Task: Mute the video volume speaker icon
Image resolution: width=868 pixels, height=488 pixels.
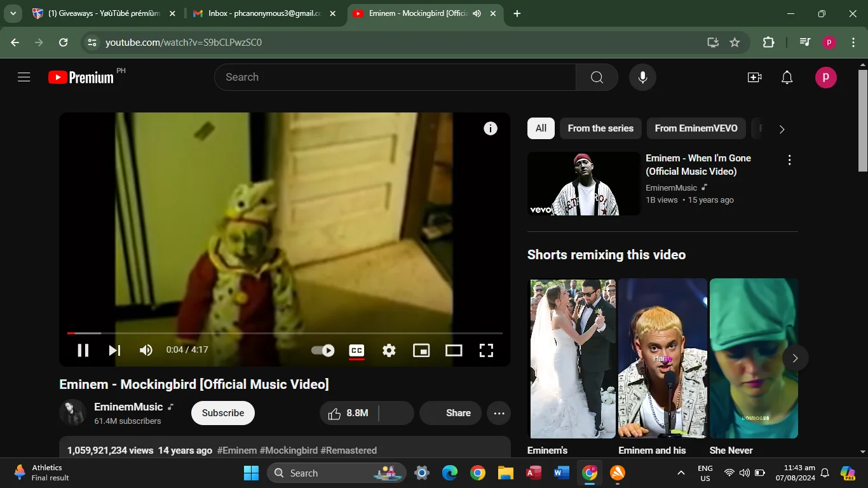Action: coord(146,350)
